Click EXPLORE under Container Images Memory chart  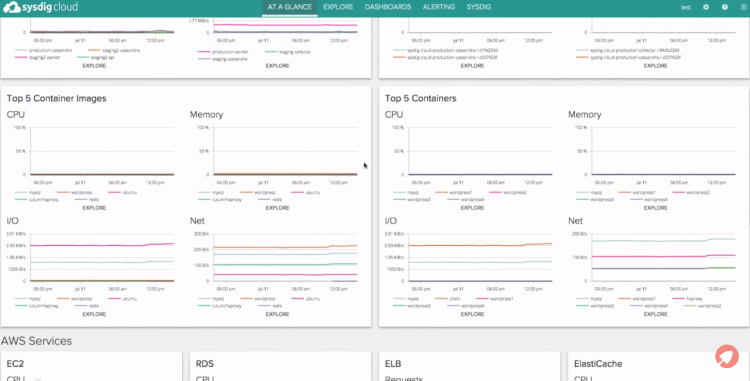[x=277, y=208]
